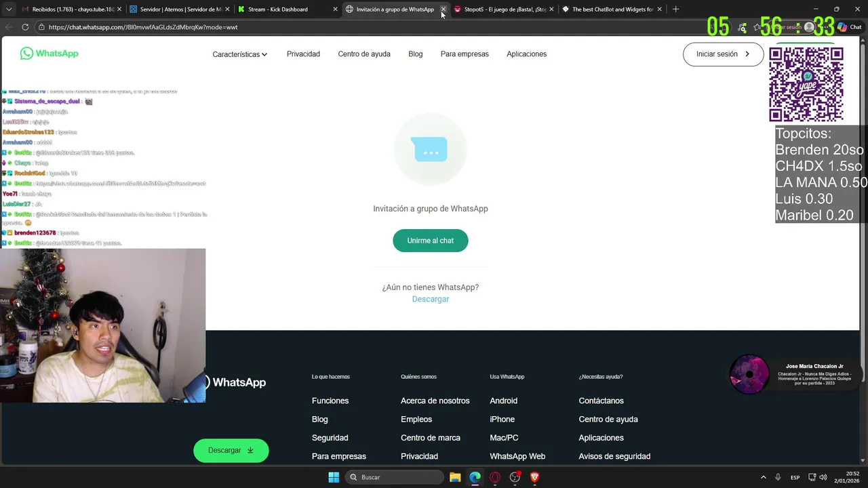
Task: Click the green Descargar floating button
Action: [x=231, y=450]
